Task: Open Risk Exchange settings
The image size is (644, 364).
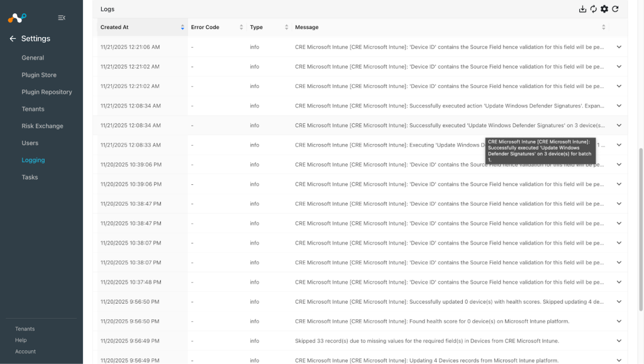Action: click(42, 126)
